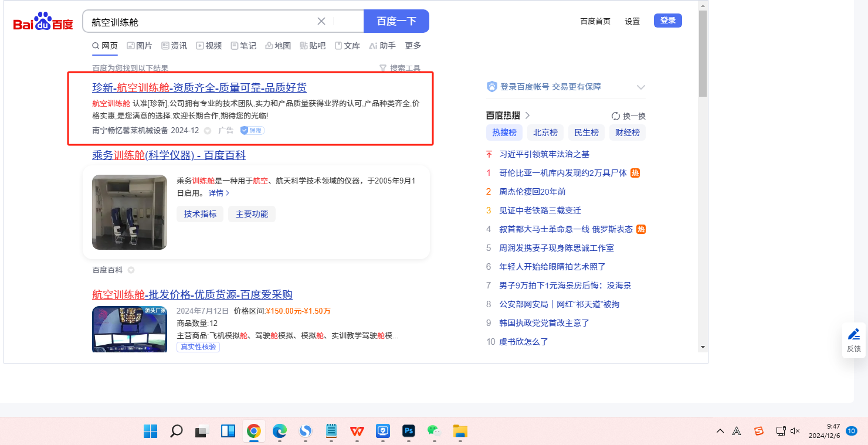Click the Baidu logo

(x=43, y=22)
